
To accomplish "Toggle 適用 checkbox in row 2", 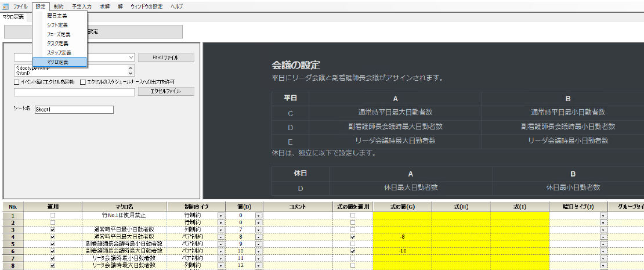I will pos(53,222).
